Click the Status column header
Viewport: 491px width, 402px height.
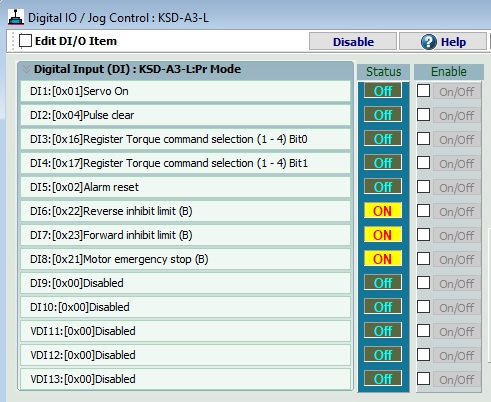point(383,72)
